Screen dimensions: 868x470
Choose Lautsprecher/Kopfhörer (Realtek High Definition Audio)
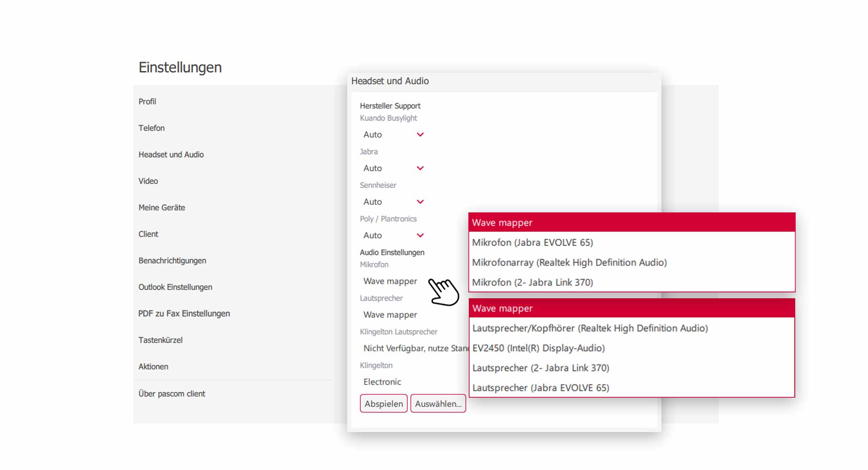(x=632, y=328)
